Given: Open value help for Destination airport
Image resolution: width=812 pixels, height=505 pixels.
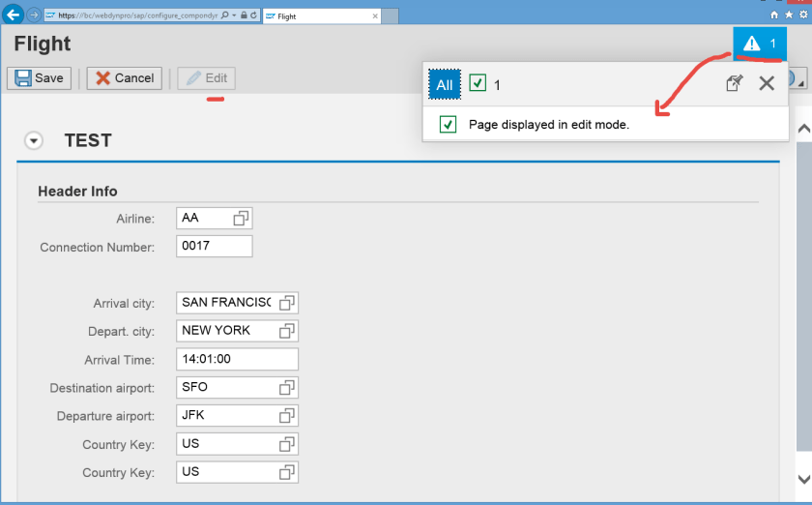Looking at the screenshot, I should (287, 387).
